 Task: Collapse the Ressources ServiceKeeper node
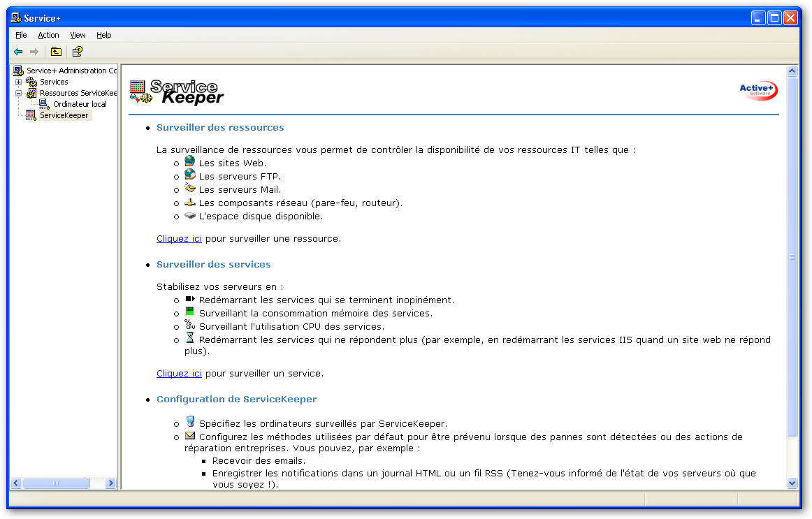click(x=19, y=93)
